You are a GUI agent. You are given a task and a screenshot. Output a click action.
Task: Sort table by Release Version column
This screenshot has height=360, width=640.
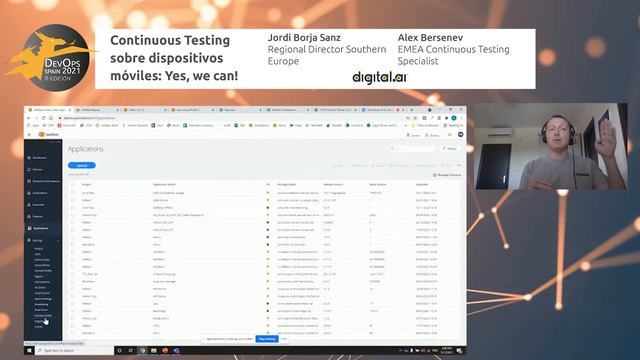(x=333, y=184)
